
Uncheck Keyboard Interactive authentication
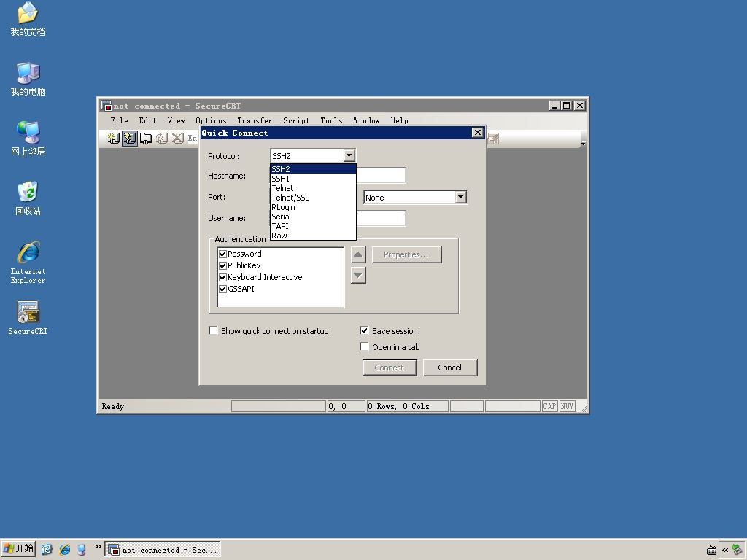click(x=222, y=277)
